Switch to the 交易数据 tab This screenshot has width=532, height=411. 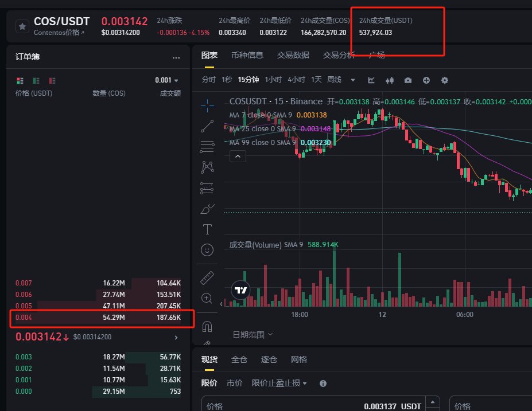pos(293,55)
